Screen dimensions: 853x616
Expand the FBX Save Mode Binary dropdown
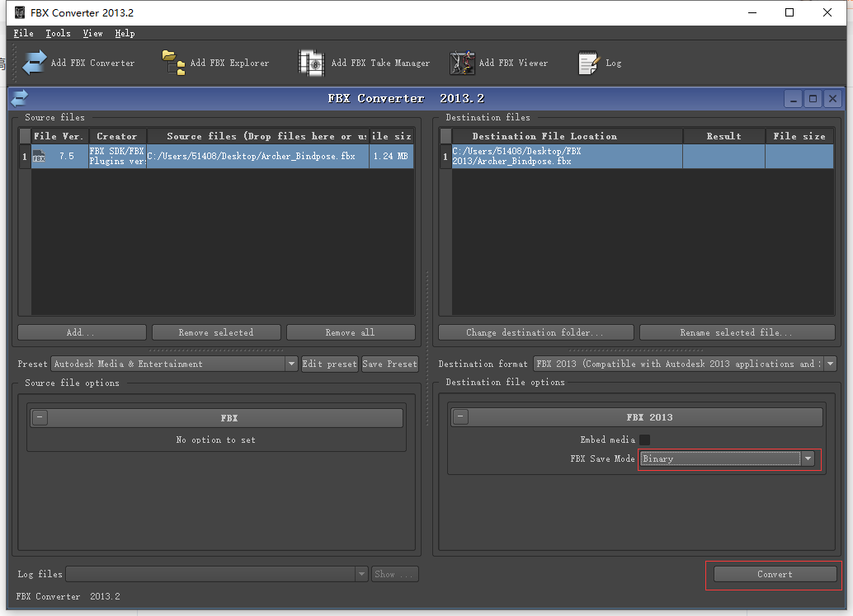pos(808,458)
